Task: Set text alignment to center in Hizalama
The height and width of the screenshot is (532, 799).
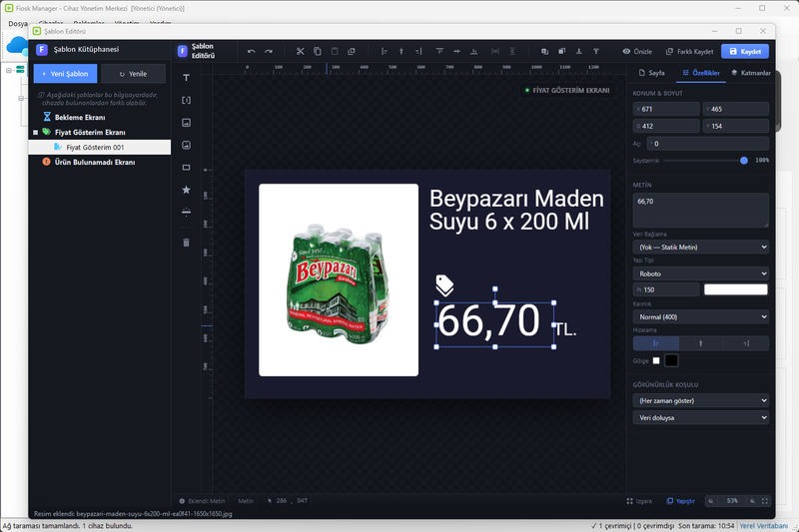Action: click(x=701, y=343)
